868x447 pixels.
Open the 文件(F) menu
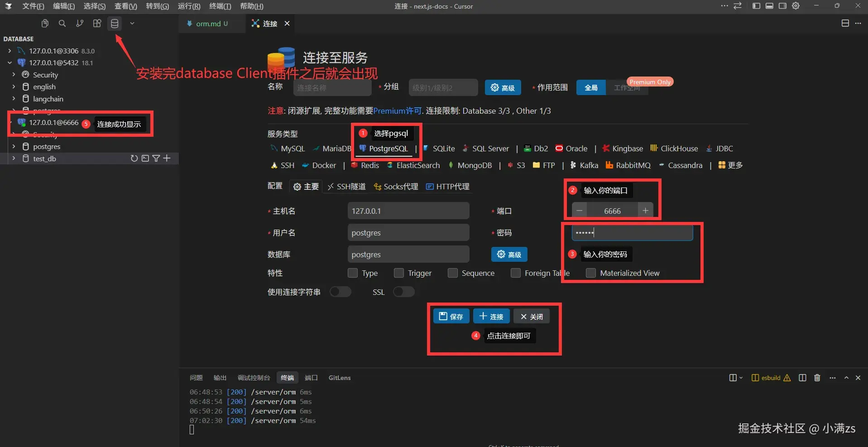coord(33,6)
